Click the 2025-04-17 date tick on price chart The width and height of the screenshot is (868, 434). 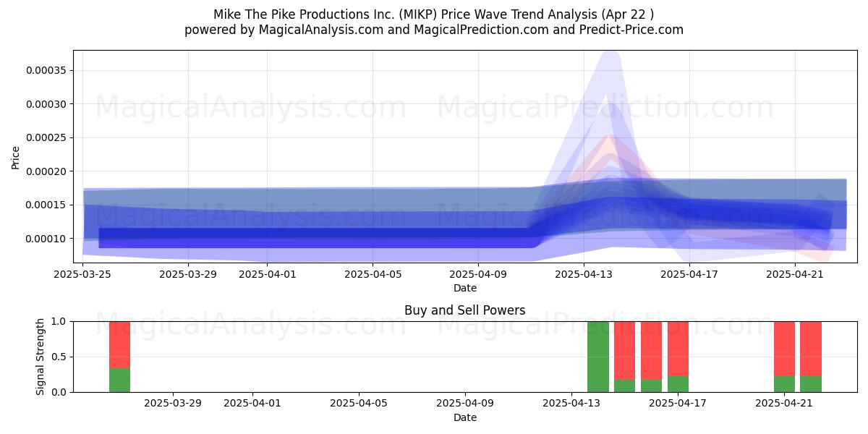(690, 274)
